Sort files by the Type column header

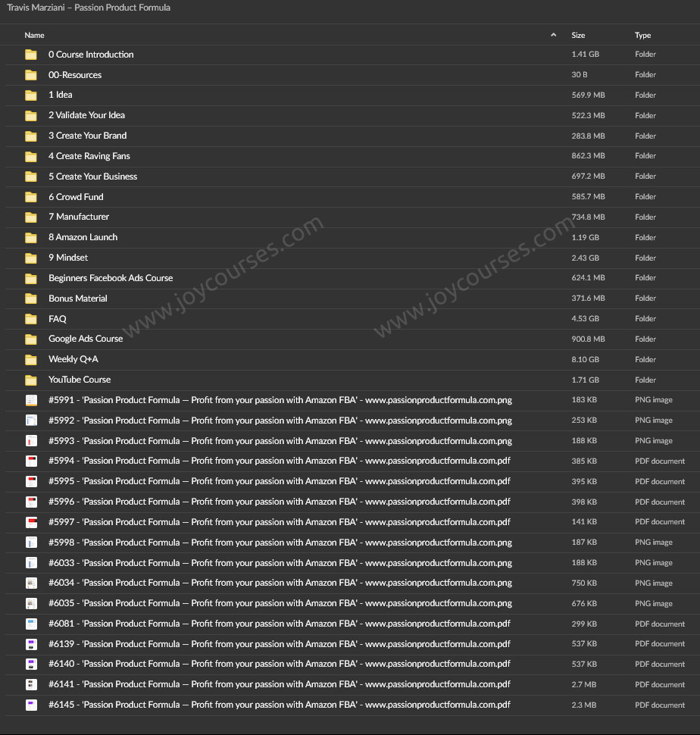(x=643, y=35)
